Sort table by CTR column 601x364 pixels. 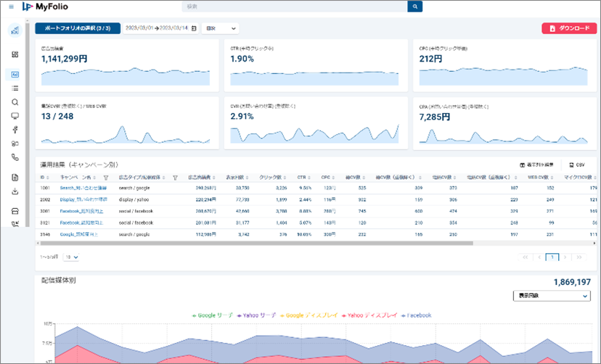point(305,177)
